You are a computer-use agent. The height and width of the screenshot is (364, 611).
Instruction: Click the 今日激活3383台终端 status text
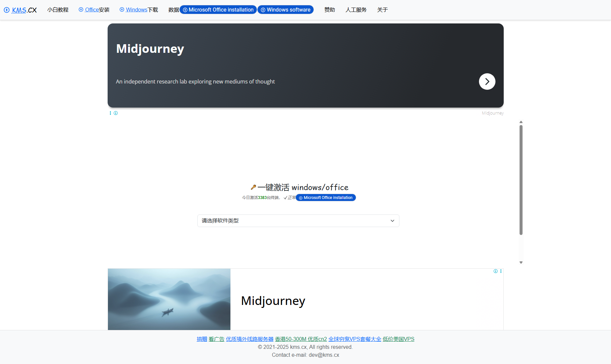point(260,198)
